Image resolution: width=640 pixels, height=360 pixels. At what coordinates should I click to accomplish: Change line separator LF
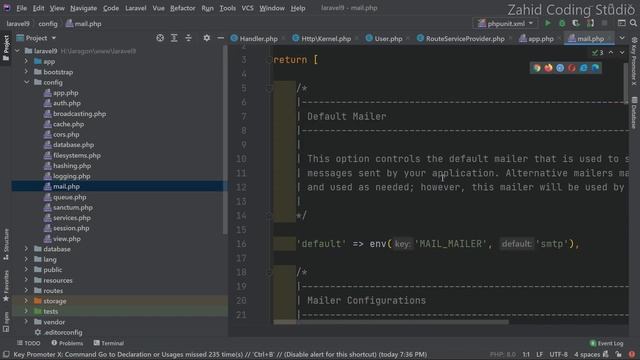click(x=539, y=354)
